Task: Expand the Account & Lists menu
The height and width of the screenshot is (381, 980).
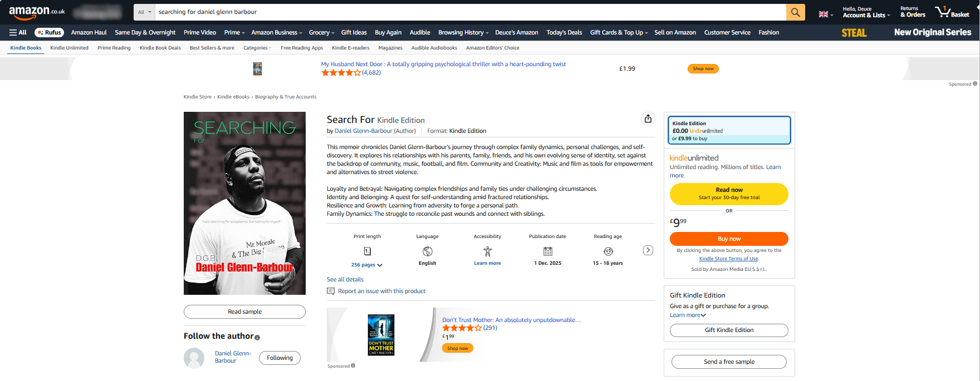Action: (866, 12)
